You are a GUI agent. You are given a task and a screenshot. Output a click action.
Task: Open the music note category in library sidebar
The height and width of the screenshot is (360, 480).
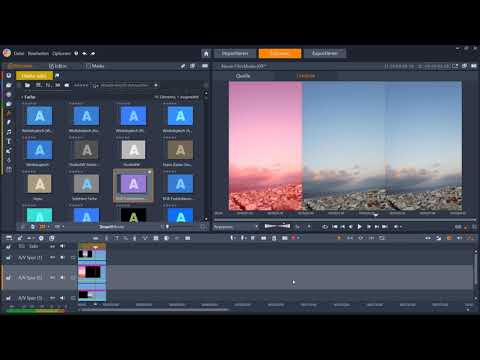pos(9,132)
